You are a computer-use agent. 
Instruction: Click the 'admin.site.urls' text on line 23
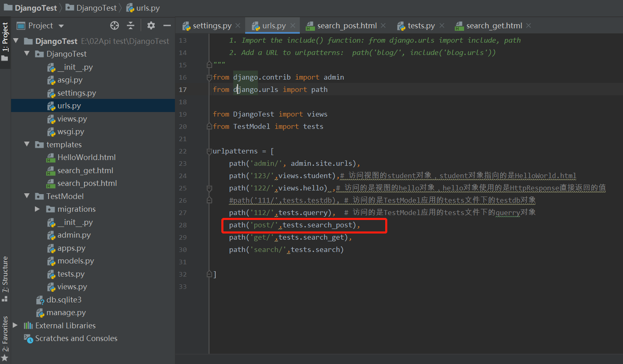321,163
